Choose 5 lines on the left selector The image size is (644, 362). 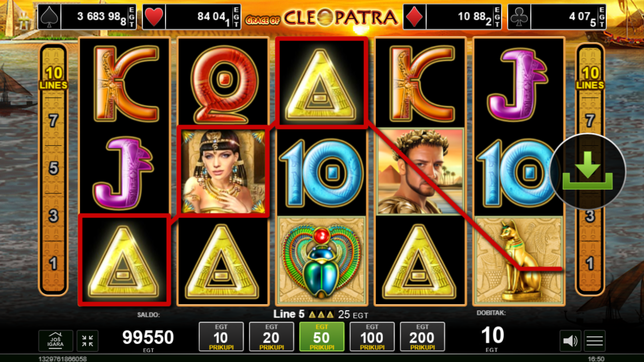click(x=53, y=168)
